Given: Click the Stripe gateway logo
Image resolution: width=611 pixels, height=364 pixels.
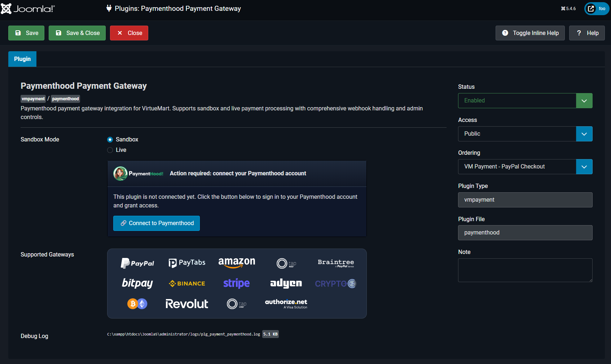Looking at the screenshot, I should (237, 283).
